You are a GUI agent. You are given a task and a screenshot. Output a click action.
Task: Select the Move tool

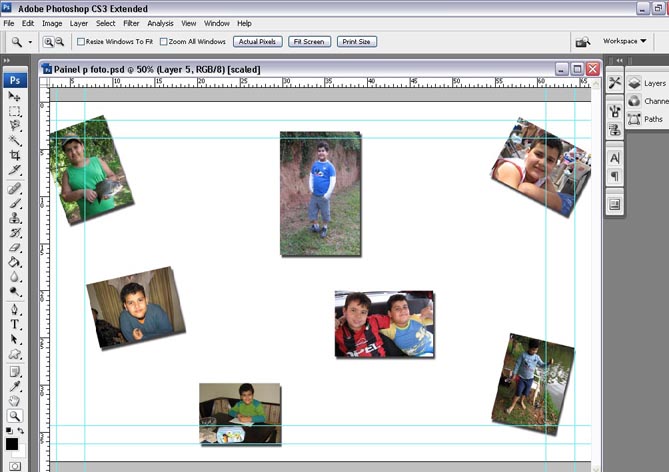pos(15,96)
